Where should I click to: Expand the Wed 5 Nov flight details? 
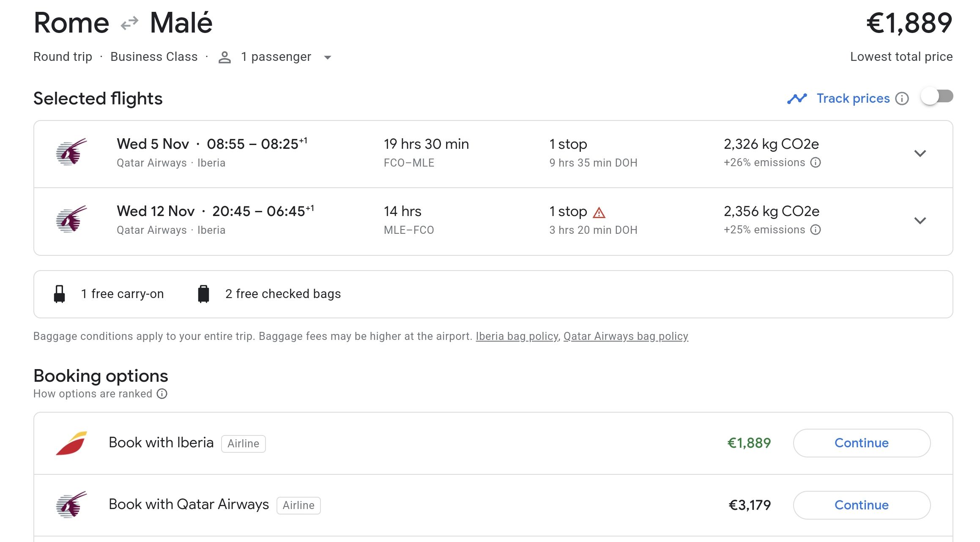920,153
